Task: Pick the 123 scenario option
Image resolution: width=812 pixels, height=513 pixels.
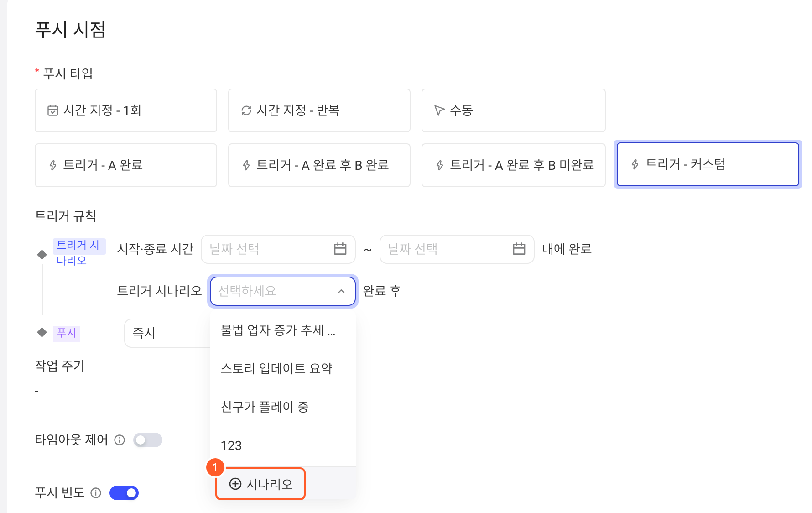Action: pos(283,445)
